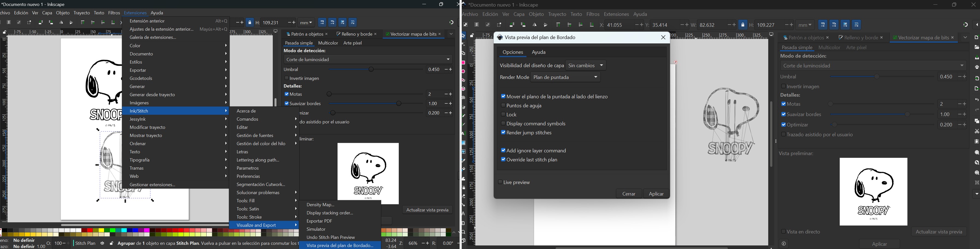
Task: Uncheck Add ignore layer command
Action: (x=503, y=150)
